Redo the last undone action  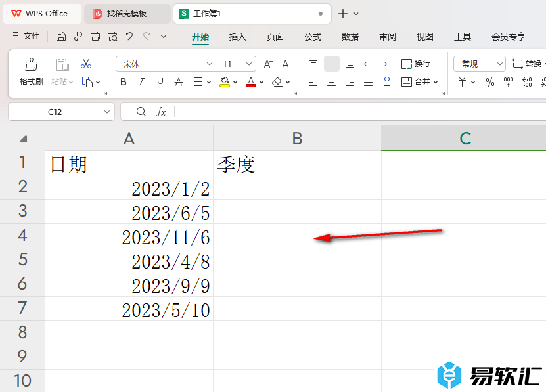click(x=147, y=36)
